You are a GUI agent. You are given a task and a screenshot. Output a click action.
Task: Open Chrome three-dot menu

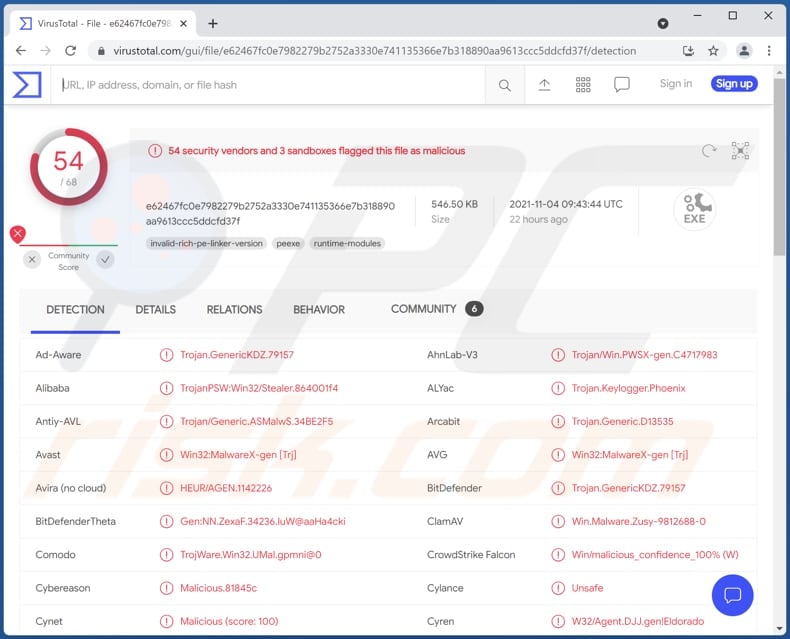[x=769, y=50]
